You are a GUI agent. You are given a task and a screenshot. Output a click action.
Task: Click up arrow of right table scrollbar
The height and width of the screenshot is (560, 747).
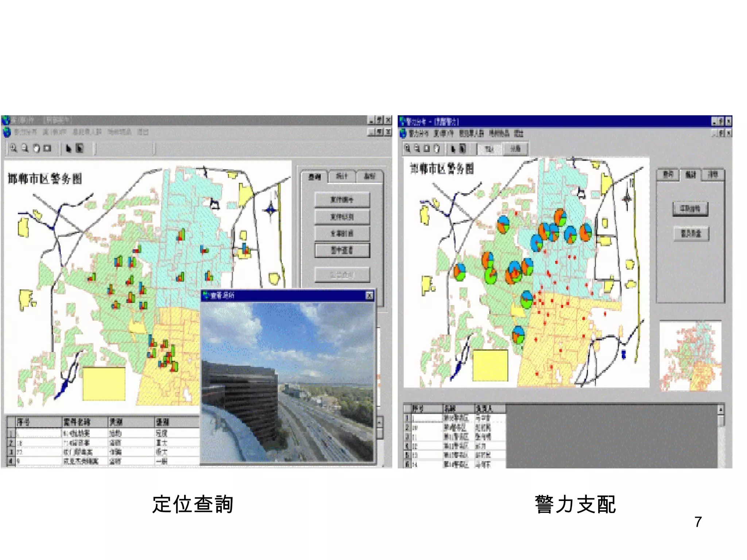click(721, 410)
